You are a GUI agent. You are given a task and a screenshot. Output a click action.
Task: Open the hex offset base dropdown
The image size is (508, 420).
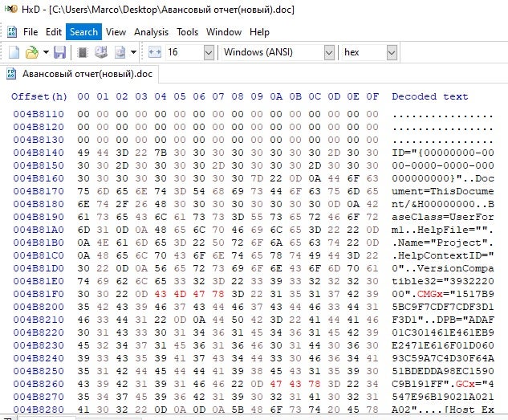pyautogui.click(x=391, y=52)
